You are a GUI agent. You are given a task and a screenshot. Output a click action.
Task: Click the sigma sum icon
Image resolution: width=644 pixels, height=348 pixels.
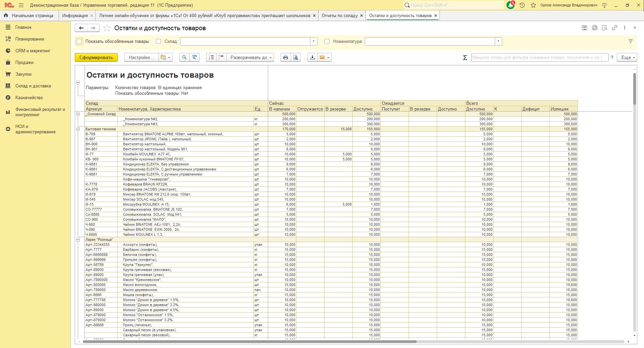point(465,58)
